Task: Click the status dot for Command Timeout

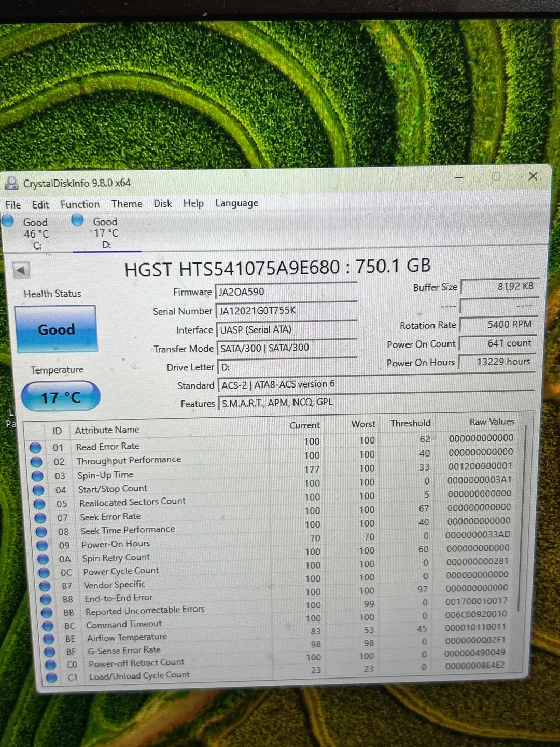Action: coord(48,626)
